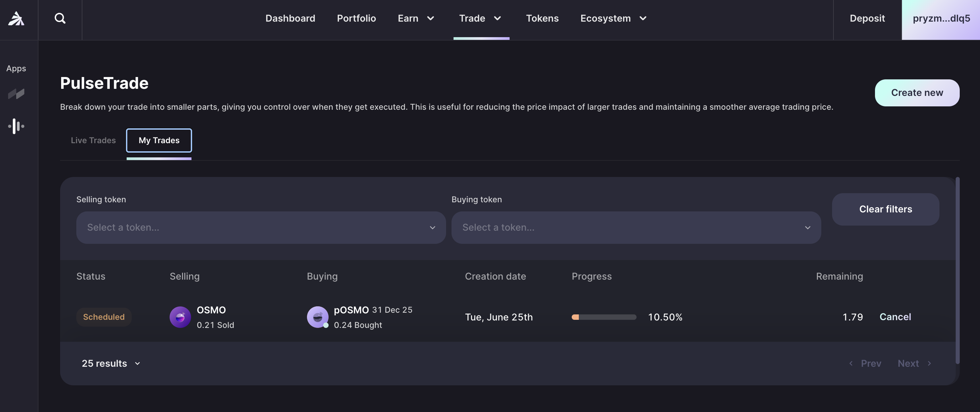Go to Dashboard in top navigation
This screenshot has height=412, width=980.
(290, 18)
